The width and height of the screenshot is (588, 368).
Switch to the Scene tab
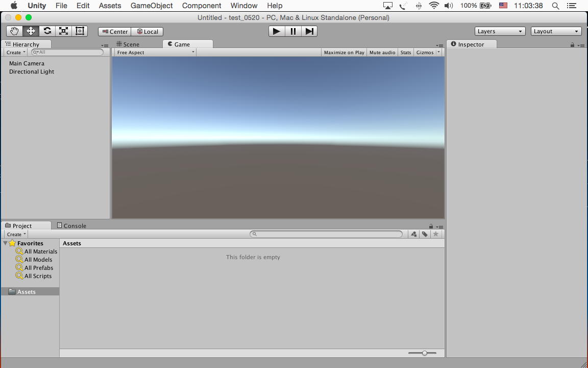(128, 44)
